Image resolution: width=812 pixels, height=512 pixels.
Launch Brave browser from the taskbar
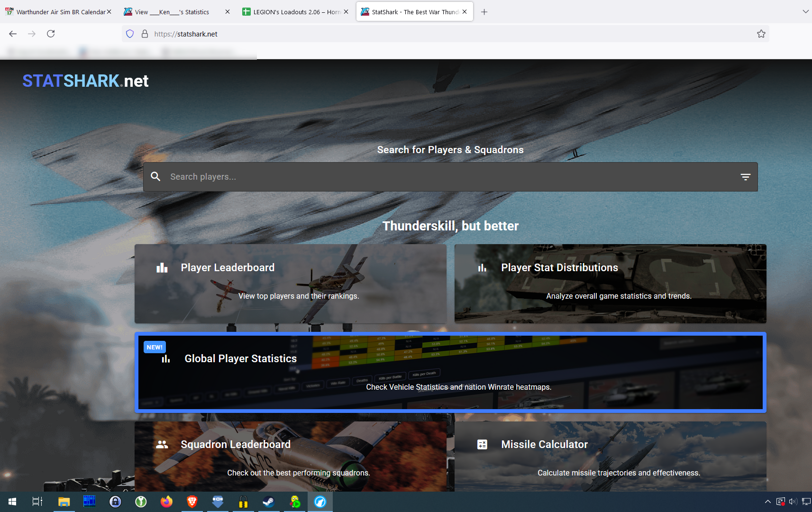click(x=192, y=502)
